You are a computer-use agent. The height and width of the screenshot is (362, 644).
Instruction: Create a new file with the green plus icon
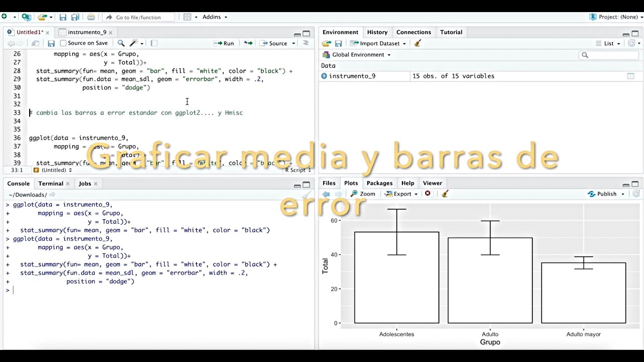(5, 17)
